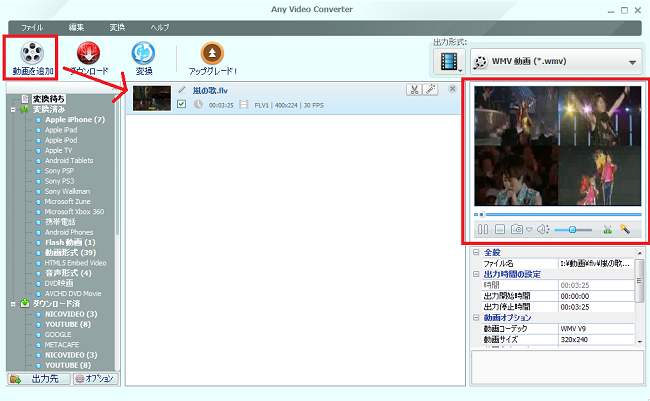Open the filmstrip output format category button
The width and height of the screenshot is (650, 401).
449,61
